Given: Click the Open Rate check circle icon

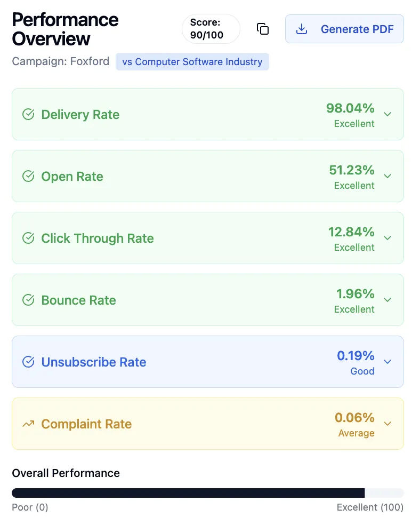Looking at the screenshot, I should [x=28, y=176].
